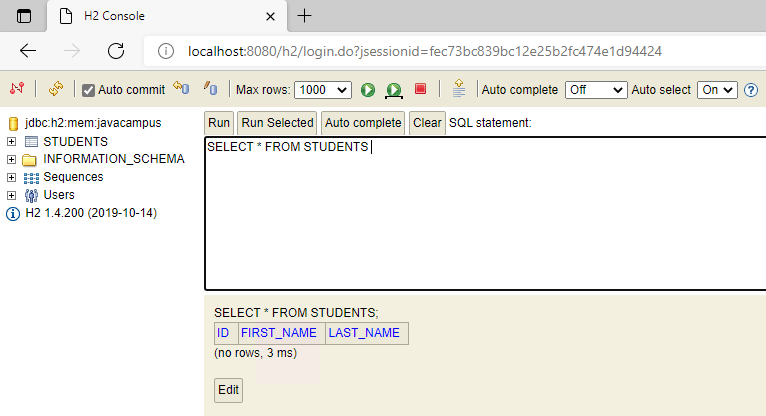The width and height of the screenshot is (766, 416).
Task: Click the Run button above SQL editor
Action: (219, 123)
